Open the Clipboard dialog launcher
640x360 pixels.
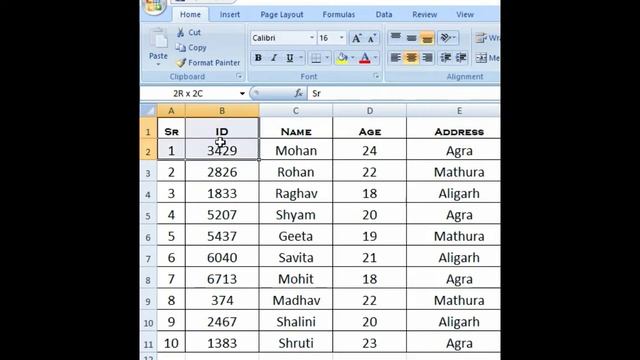point(239,76)
